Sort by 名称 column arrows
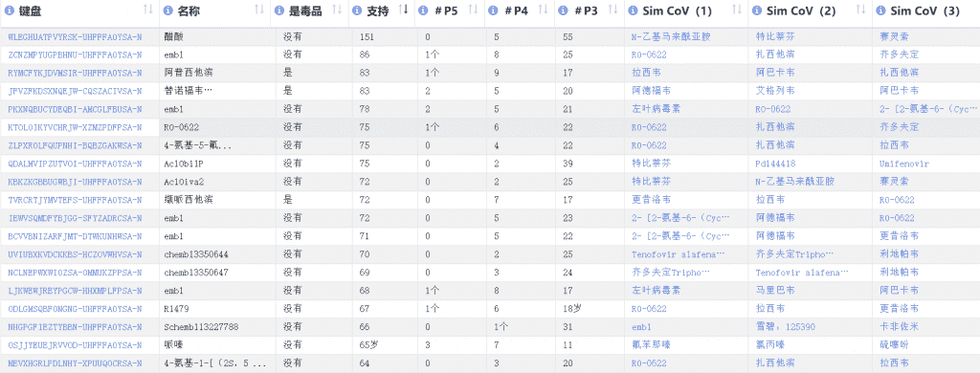980x373 pixels. tap(259, 10)
